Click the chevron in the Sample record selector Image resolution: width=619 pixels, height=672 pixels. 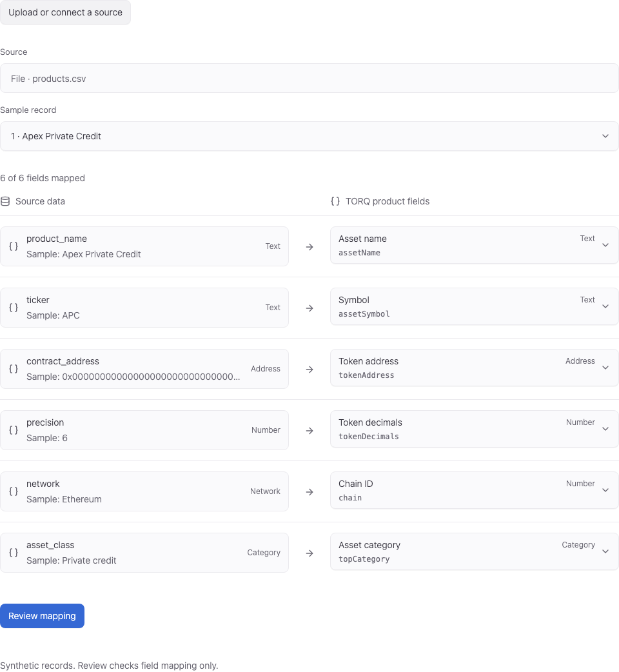tap(605, 136)
